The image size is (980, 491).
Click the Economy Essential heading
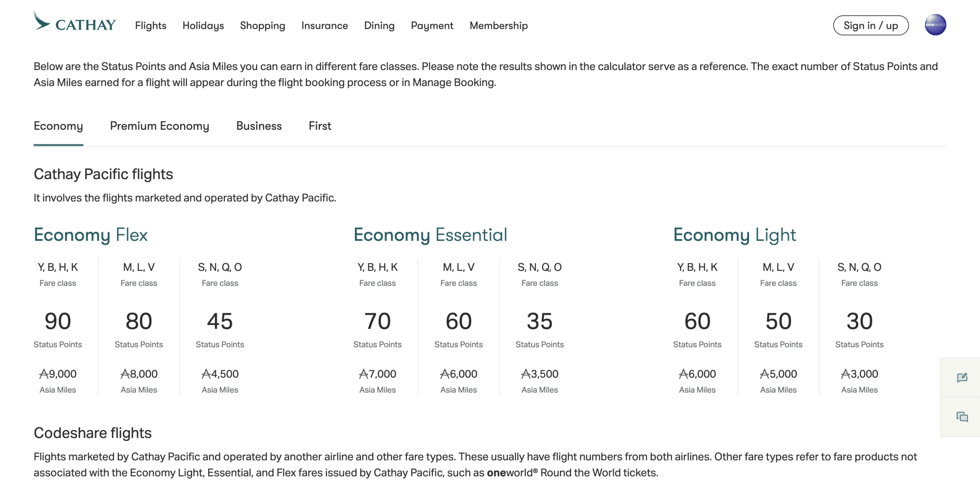pos(430,235)
